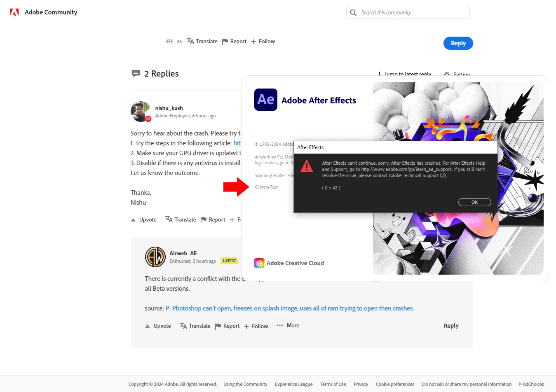
Task: Click the After Effects dialog title bar
Action: click(x=396, y=147)
